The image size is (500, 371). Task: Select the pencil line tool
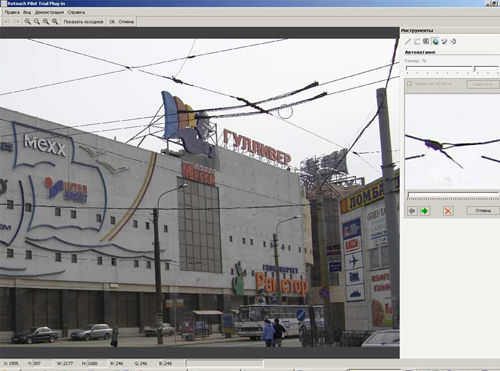(x=408, y=41)
